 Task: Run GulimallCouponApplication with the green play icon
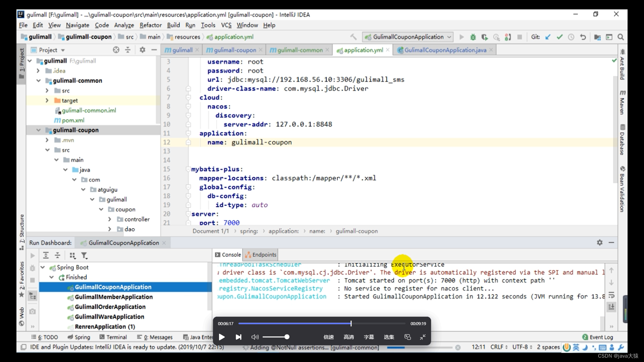(462, 37)
